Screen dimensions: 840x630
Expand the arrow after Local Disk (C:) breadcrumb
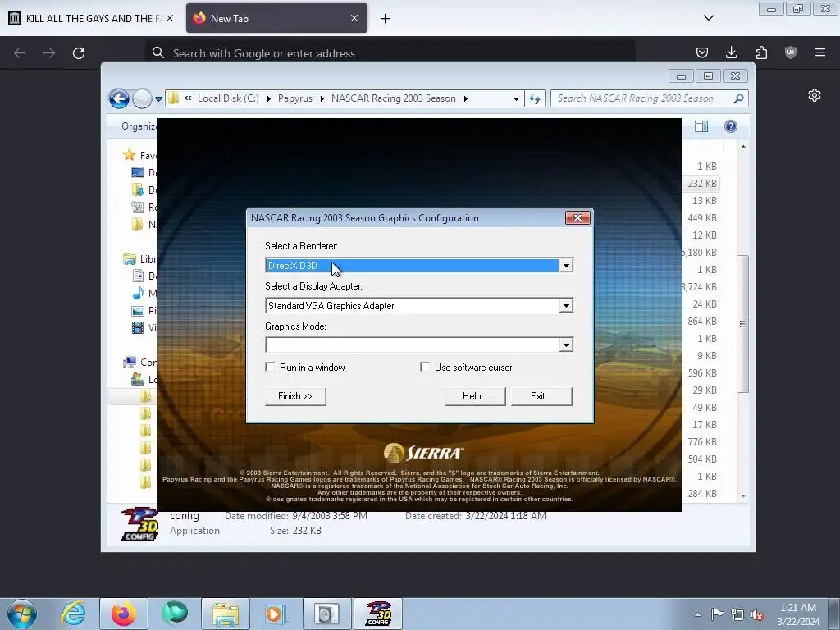[x=268, y=98]
